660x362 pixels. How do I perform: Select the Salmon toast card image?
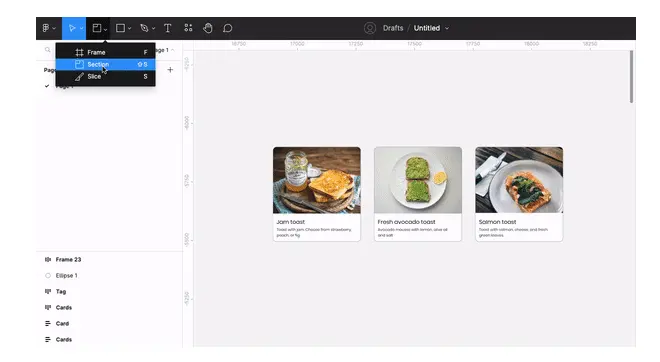tap(519, 180)
